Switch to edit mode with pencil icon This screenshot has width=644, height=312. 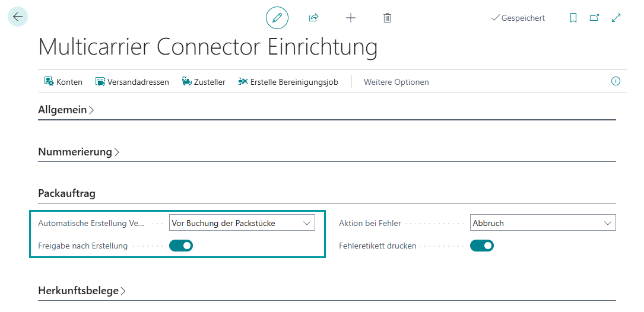[x=277, y=18]
